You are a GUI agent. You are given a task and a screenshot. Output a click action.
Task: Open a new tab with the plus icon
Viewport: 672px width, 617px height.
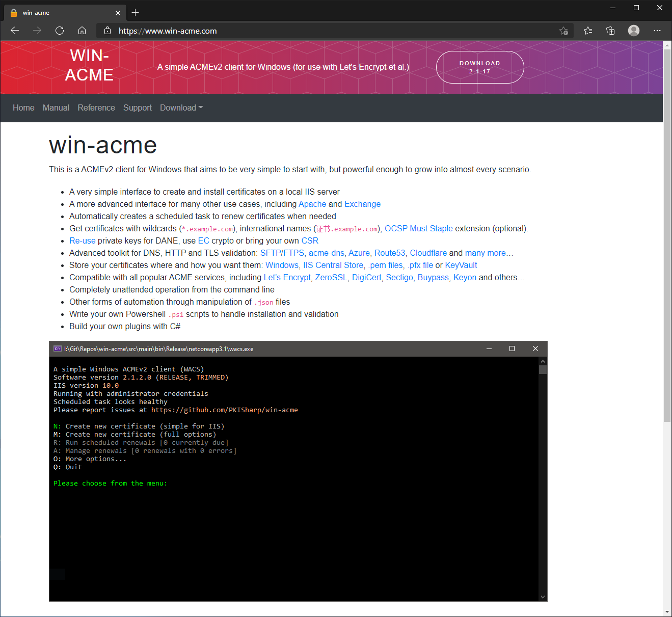pyautogui.click(x=135, y=13)
